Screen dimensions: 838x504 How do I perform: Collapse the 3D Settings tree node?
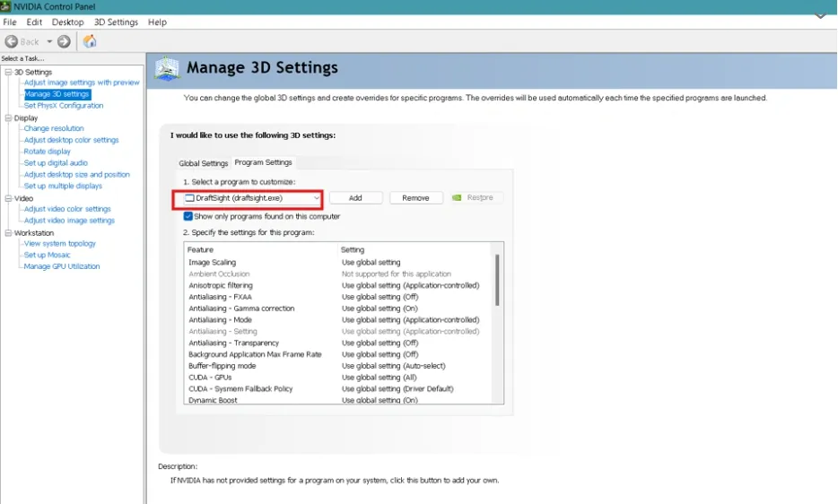click(8, 72)
